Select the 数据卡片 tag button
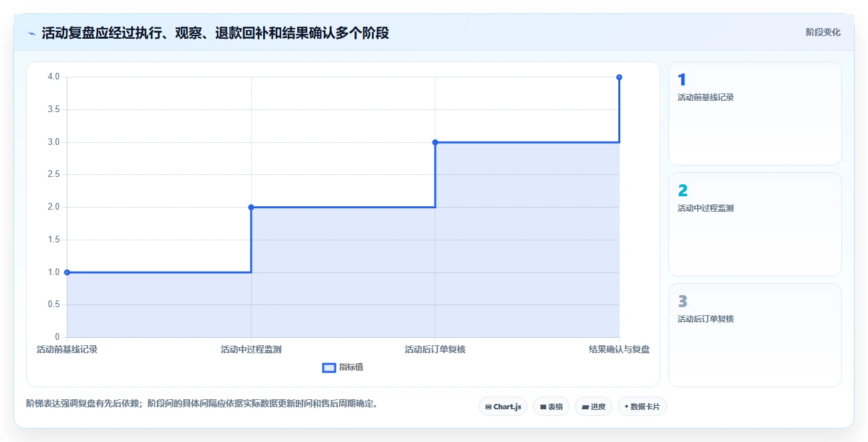Image resolution: width=868 pixels, height=442 pixels. (x=642, y=407)
